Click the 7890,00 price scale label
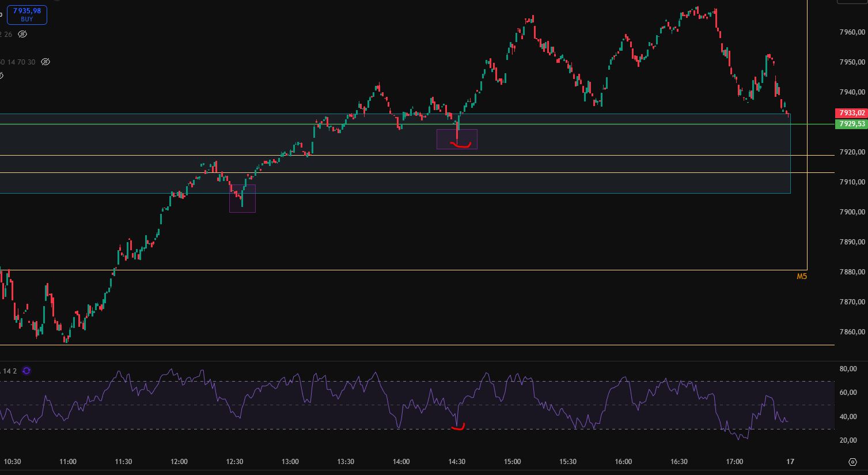The width and height of the screenshot is (868, 475). point(852,242)
